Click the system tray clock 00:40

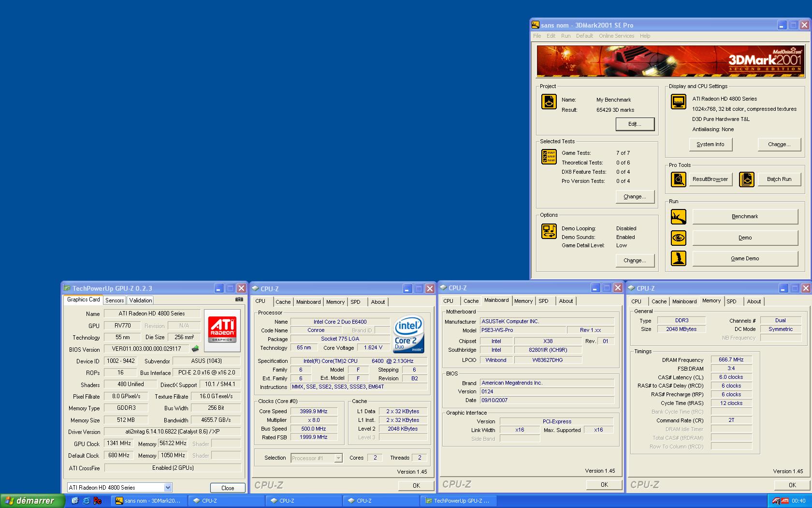(798, 501)
